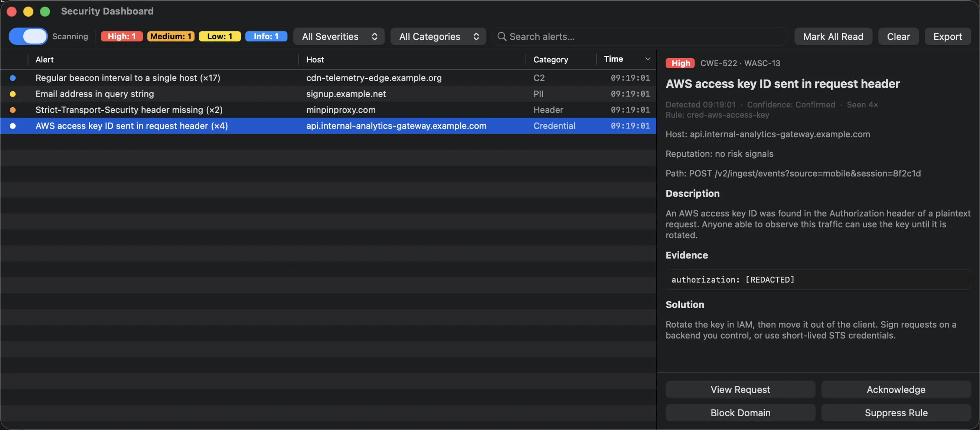Open View Request for this alert

(740, 390)
